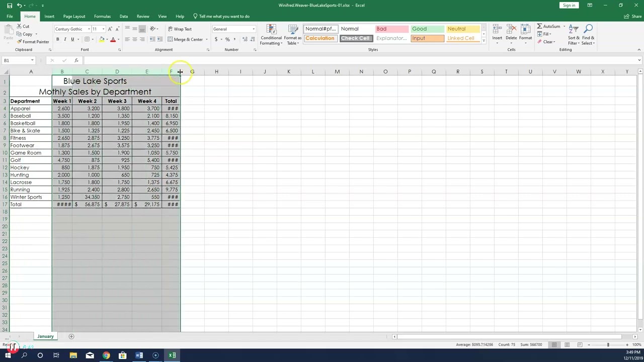This screenshot has height=362, width=644.
Task: Open Format as Table menu
Action: pos(292,34)
